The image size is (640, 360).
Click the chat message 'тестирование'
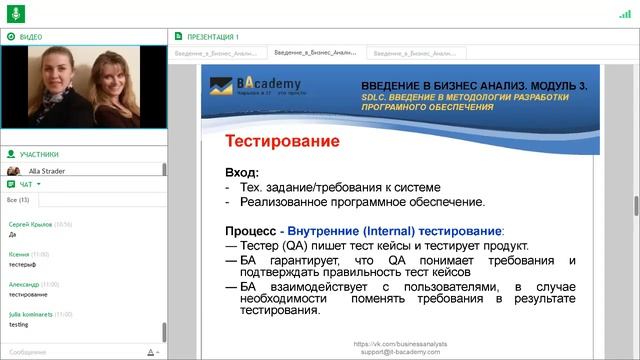click(x=28, y=294)
